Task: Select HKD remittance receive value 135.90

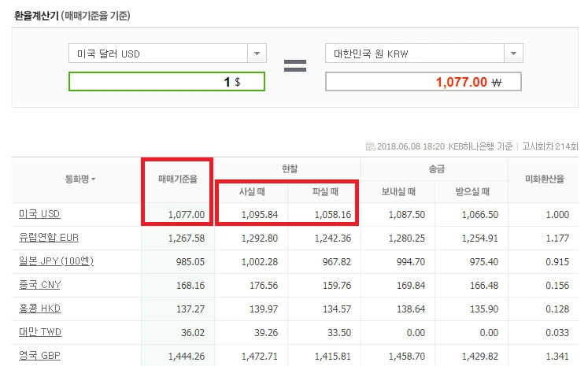Action: click(484, 309)
